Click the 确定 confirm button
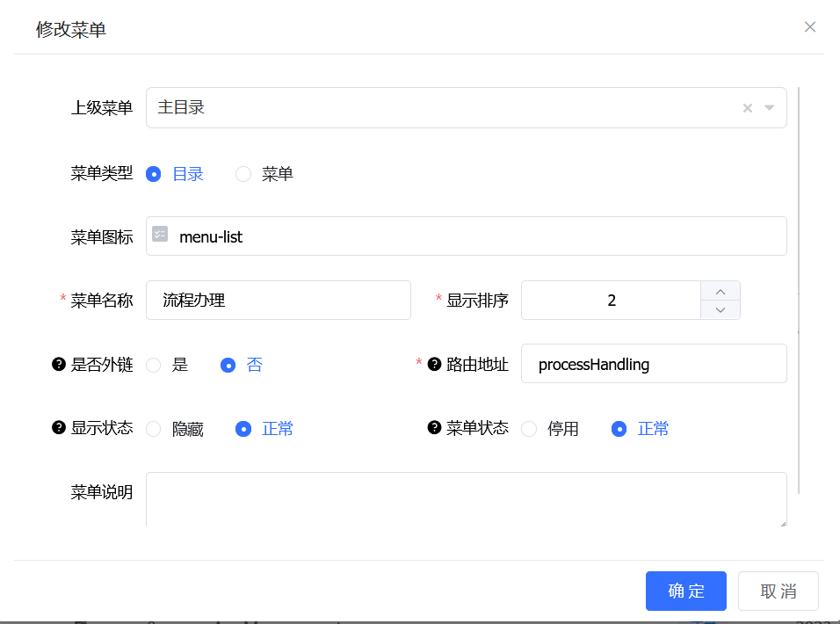This screenshot has height=624, width=840. point(685,591)
